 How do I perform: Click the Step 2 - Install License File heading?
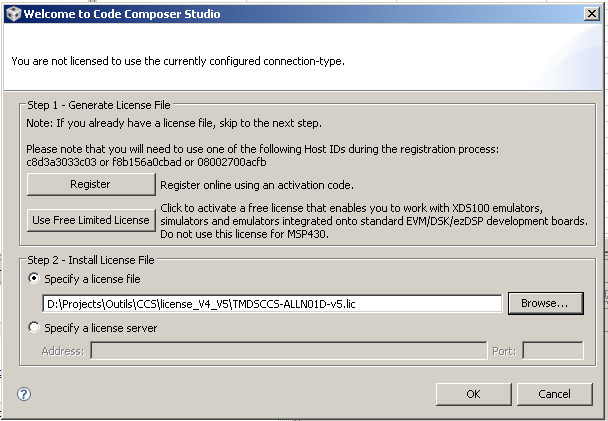pyautogui.click(x=91, y=260)
